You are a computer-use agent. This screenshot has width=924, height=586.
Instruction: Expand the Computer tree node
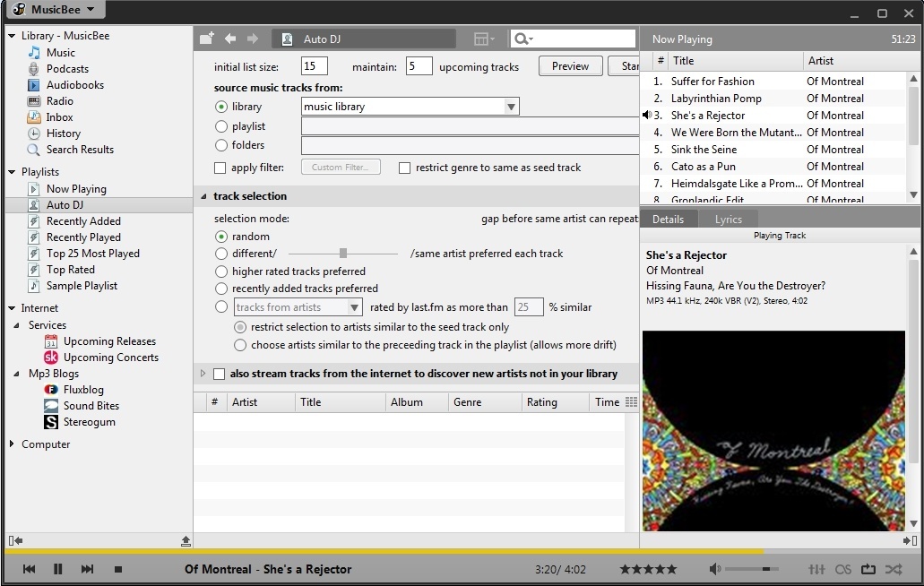tap(11, 444)
